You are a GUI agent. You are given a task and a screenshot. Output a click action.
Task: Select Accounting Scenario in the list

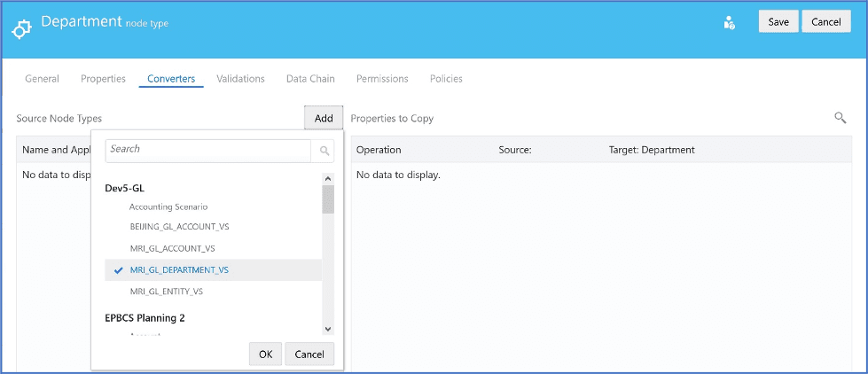168,206
